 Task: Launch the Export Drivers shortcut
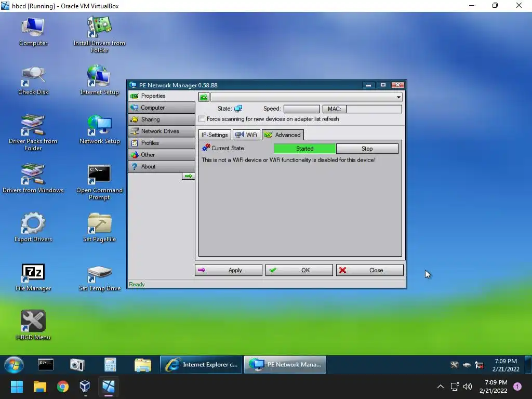33,228
